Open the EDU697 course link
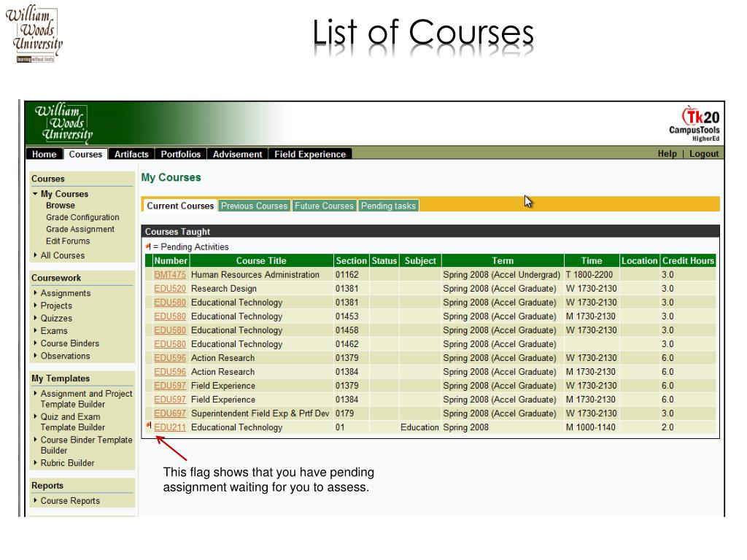 click(x=169, y=413)
